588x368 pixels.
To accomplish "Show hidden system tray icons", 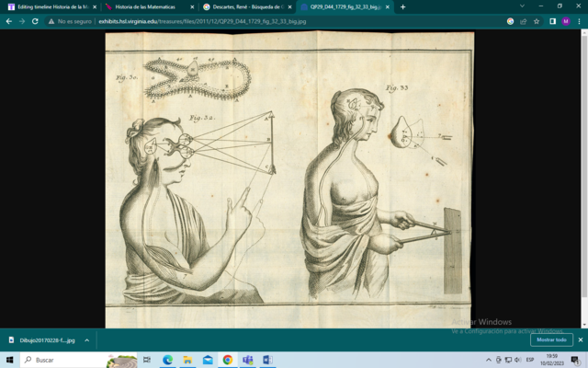I will pyautogui.click(x=489, y=360).
